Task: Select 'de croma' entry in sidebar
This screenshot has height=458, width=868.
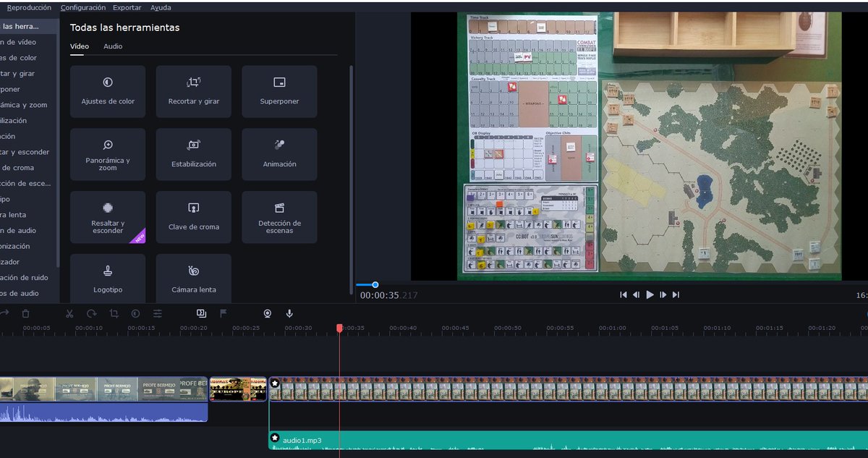Action: [x=29, y=168]
